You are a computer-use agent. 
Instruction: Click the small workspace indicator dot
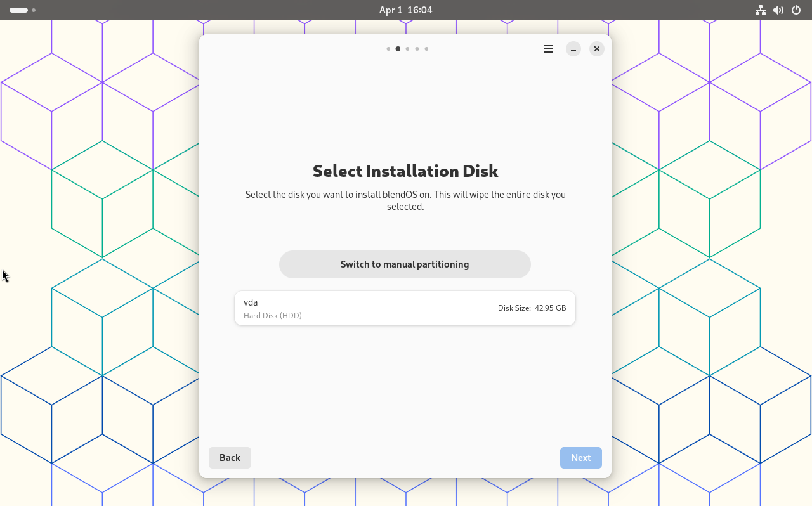pyautogui.click(x=34, y=10)
